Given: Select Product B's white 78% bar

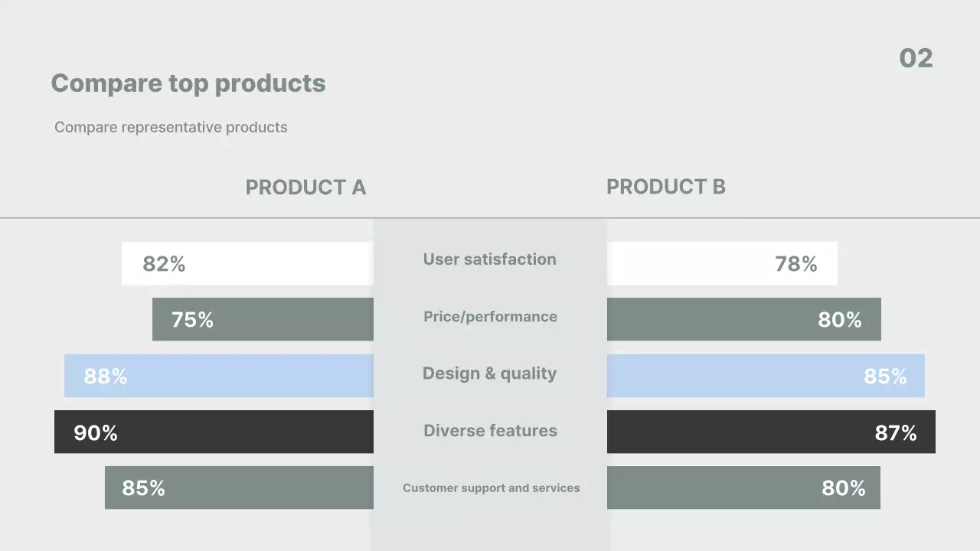Looking at the screenshot, I should click(722, 263).
